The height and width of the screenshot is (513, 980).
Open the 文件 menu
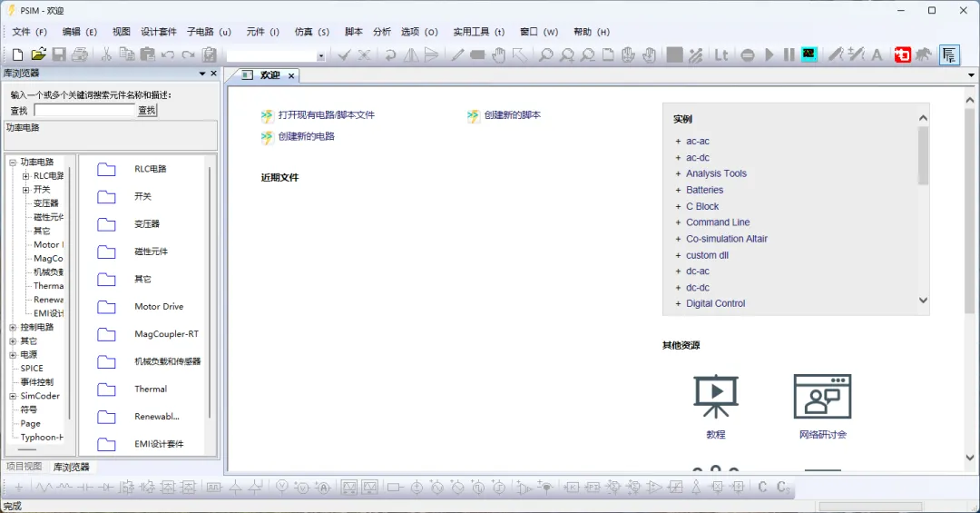pyautogui.click(x=29, y=32)
